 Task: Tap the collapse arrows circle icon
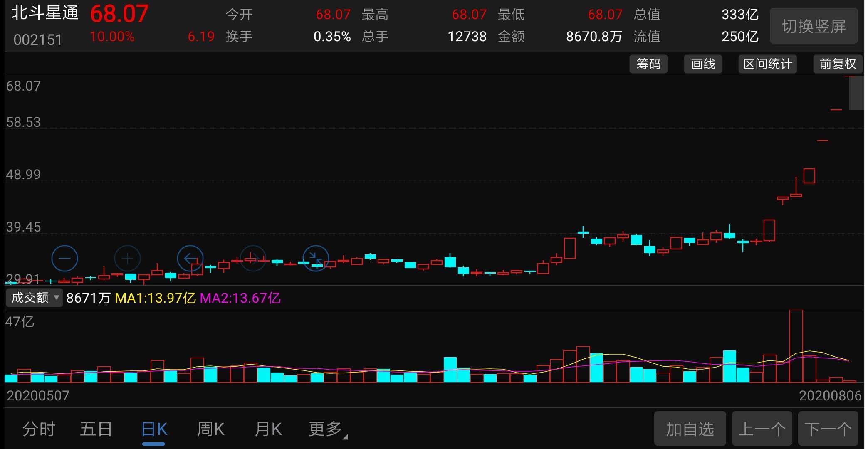(316, 259)
